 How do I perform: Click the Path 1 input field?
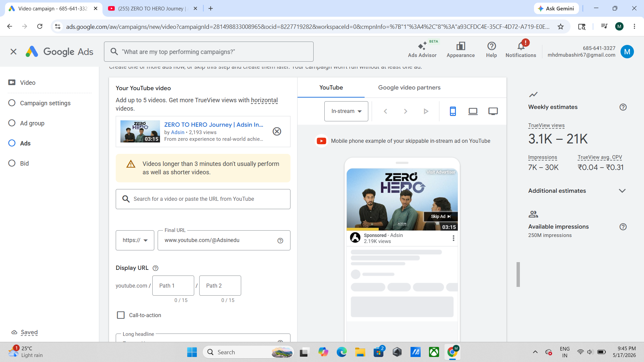(173, 286)
